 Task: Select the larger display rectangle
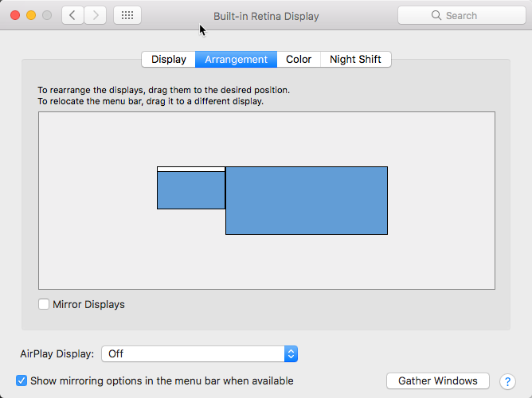point(307,201)
